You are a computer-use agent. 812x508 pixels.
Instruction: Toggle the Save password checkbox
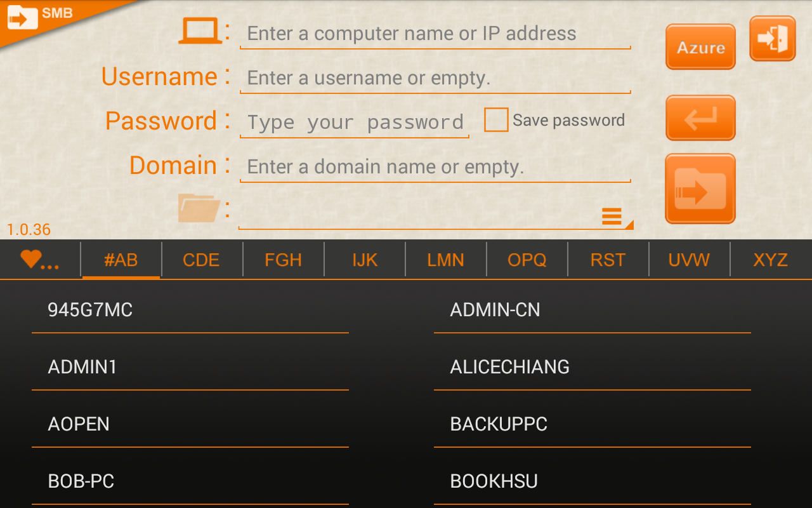tap(496, 120)
